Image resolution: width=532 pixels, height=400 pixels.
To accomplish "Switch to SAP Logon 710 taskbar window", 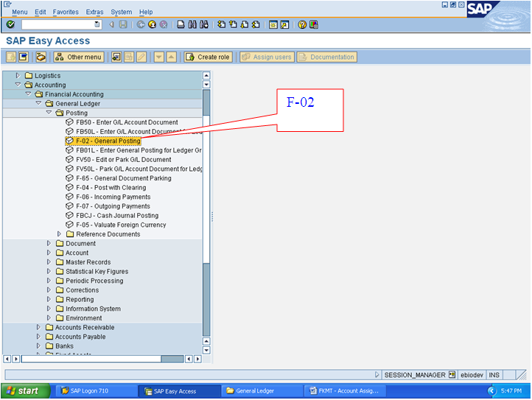I will click(x=95, y=391).
